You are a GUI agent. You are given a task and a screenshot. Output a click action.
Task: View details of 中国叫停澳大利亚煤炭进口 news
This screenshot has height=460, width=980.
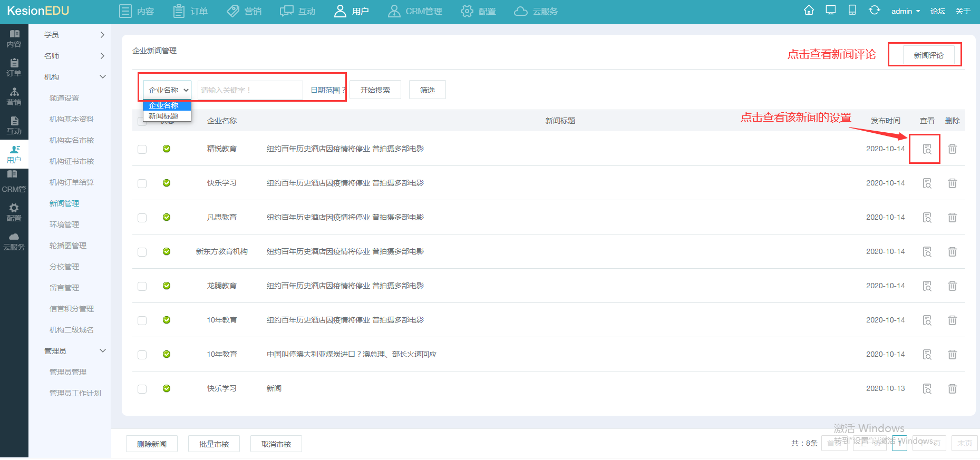[x=927, y=355]
